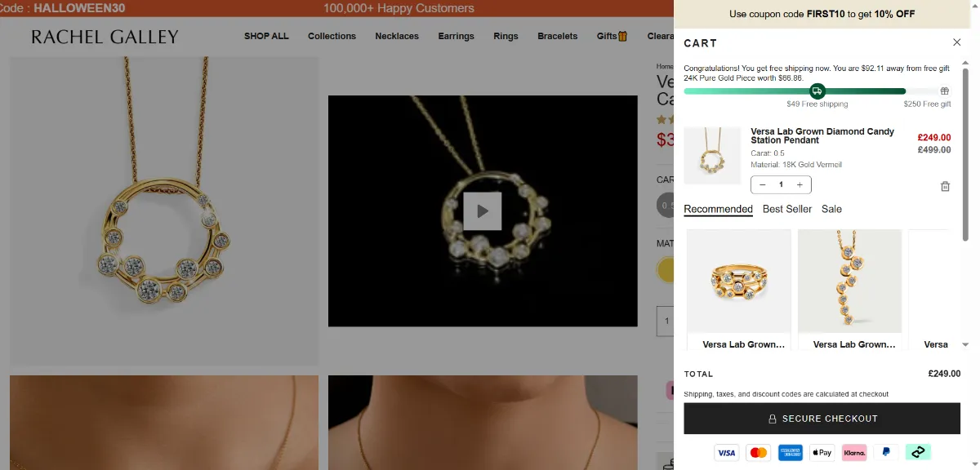Open the Necklaces menu
Image resolution: width=980 pixels, height=470 pixels.
pyautogui.click(x=397, y=36)
